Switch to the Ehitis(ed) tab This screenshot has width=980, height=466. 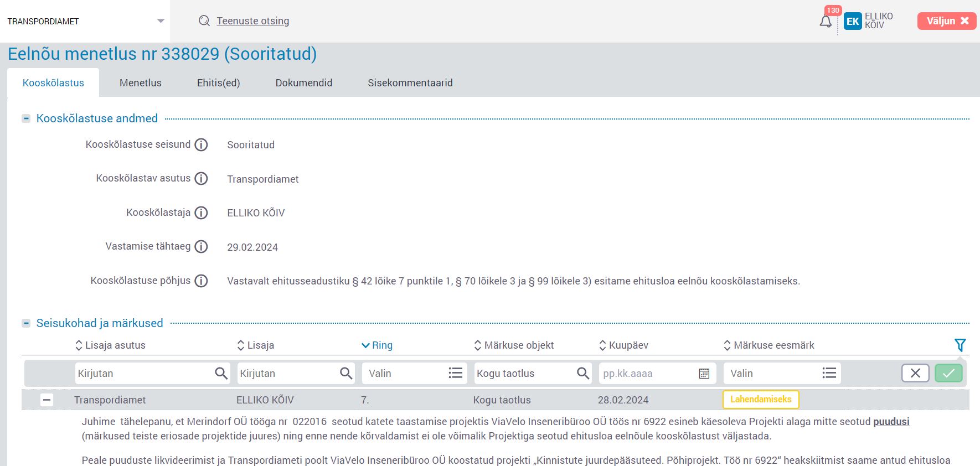pos(219,82)
